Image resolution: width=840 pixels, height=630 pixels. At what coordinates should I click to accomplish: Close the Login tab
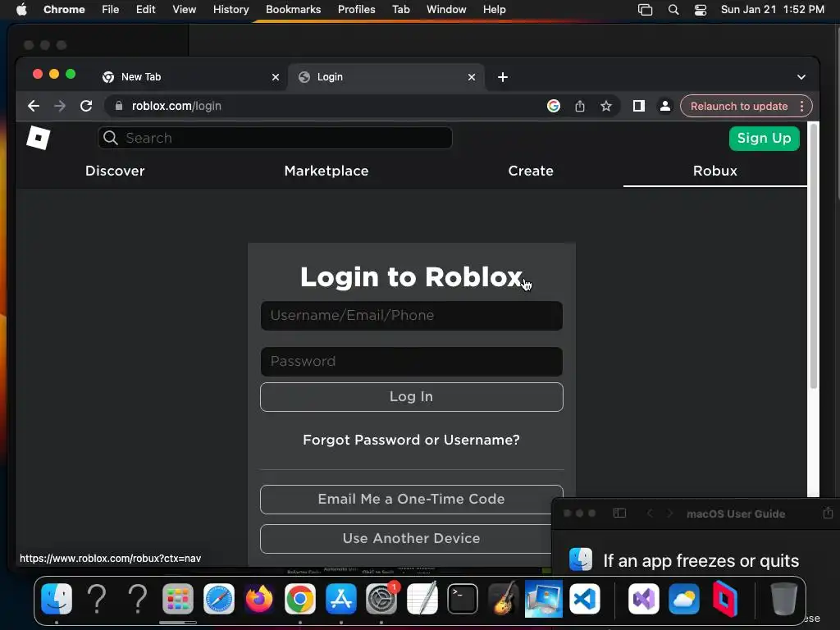click(x=472, y=77)
